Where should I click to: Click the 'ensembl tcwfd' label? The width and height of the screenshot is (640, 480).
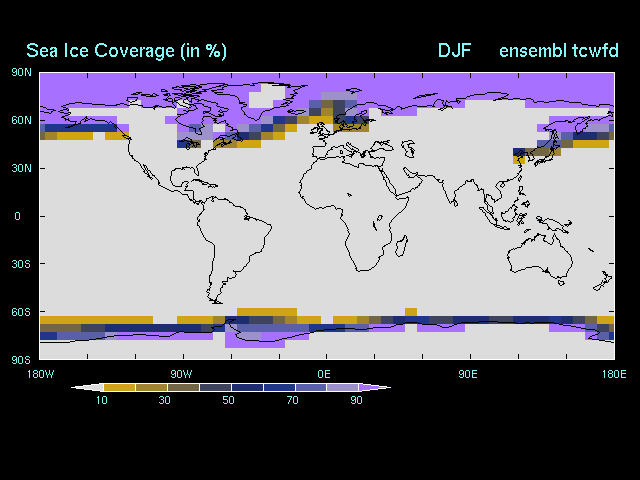pyautogui.click(x=559, y=51)
